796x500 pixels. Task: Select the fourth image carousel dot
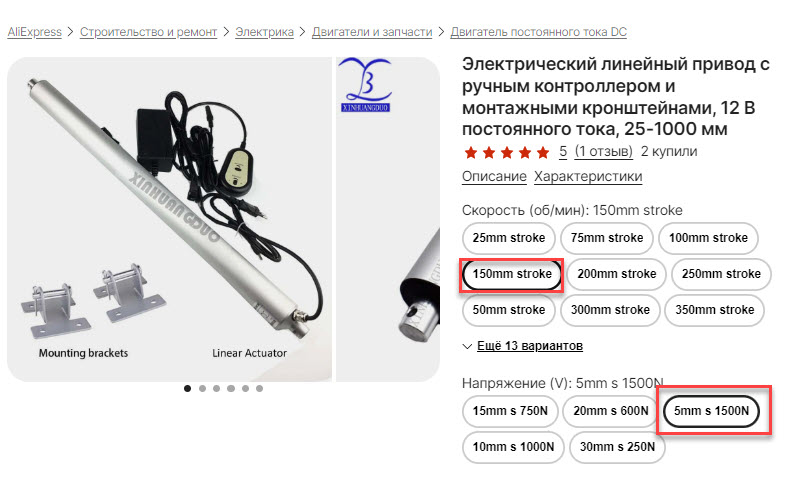pos(231,388)
